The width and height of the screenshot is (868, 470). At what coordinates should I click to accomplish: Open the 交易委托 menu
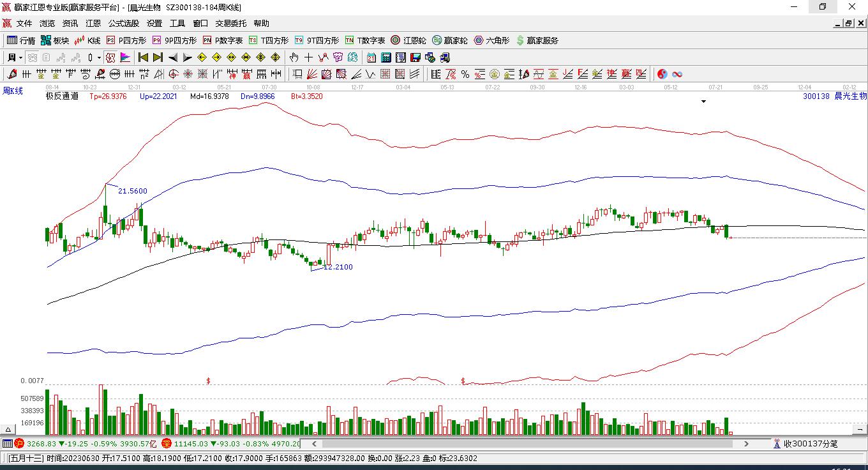coord(230,24)
